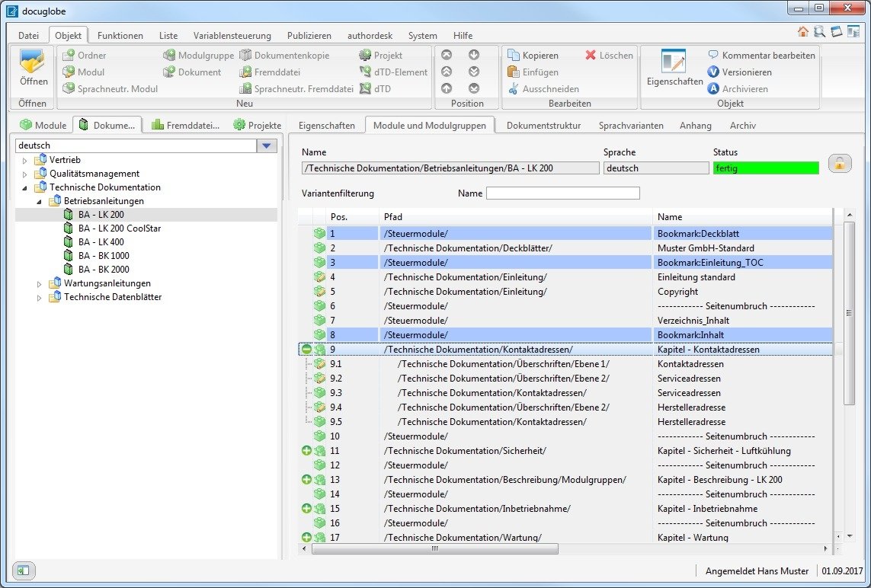Click the padlock icon beside status field
The height and width of the screenshot is (588, 871).
839,164
